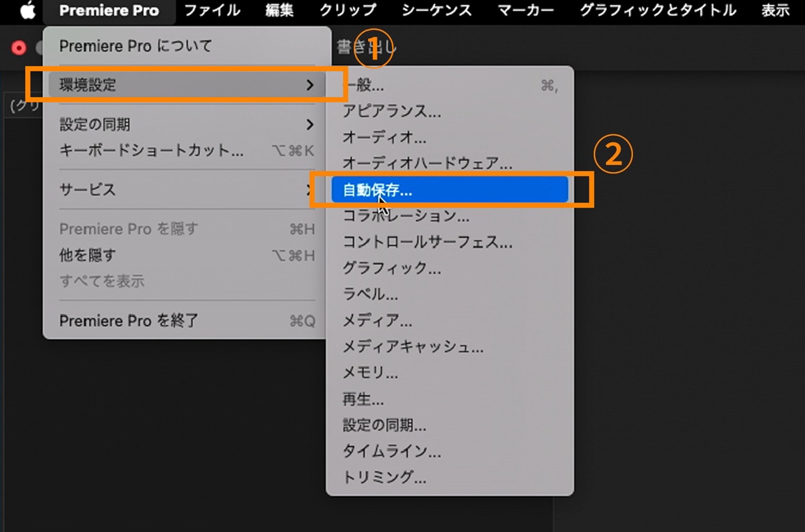This screenshot has height=532, width=805.
Task: Open オーディオ... preferences
Action: point(450,138)
